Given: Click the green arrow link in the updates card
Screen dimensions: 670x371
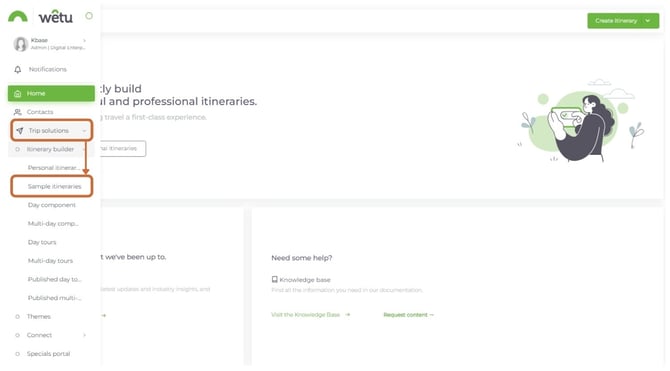Looking at the screenshot, I should point(103,315).
